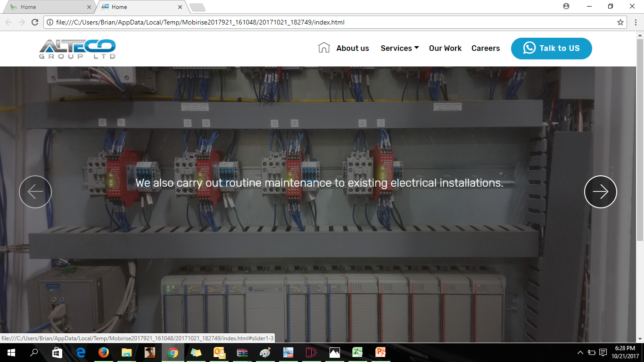Viewport: 644px width, 362px height.
Task: Open Excel from the taskbar
Action: coord(357,353)
